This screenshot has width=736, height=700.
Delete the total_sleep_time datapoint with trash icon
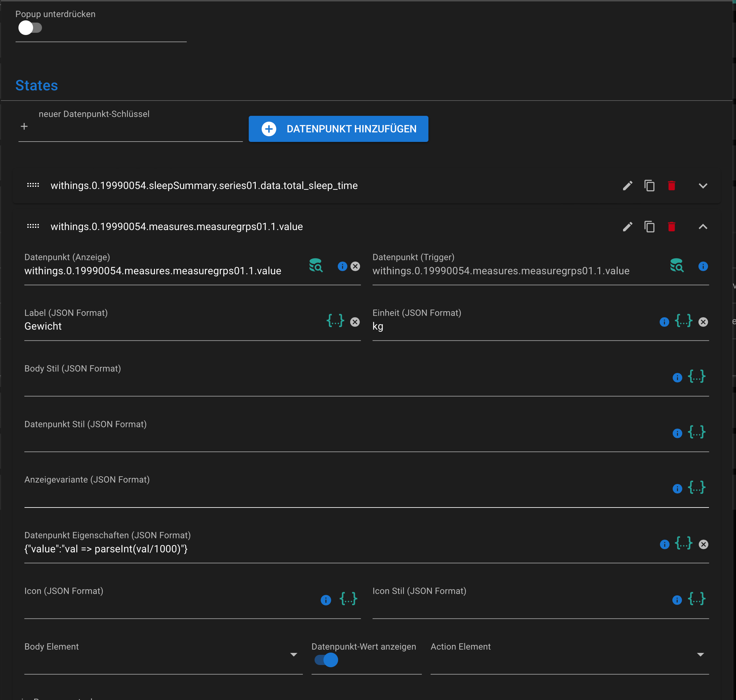pos(671,186)
